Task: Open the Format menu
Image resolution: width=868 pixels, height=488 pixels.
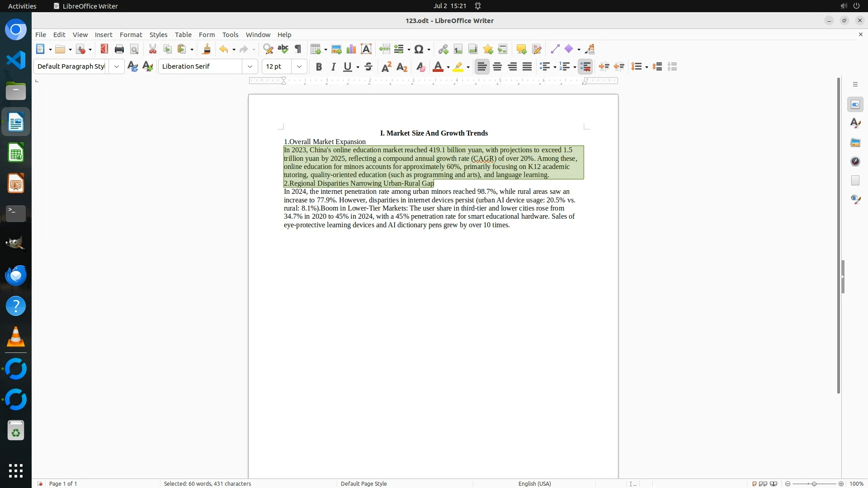Action: [131, 35]
